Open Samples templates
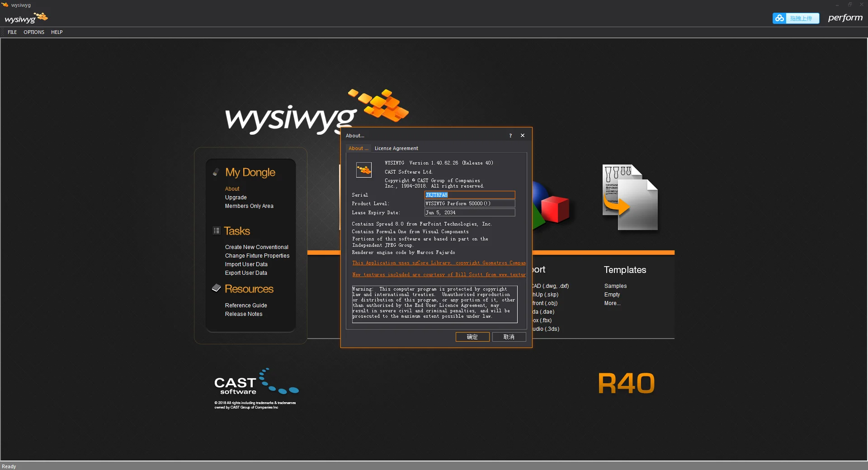This screenshot has width=868, height=470. tap(616, 286)
